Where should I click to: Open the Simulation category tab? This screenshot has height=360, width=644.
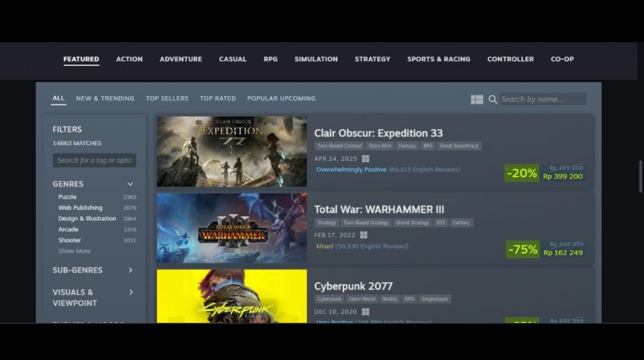tap(316, 59)
